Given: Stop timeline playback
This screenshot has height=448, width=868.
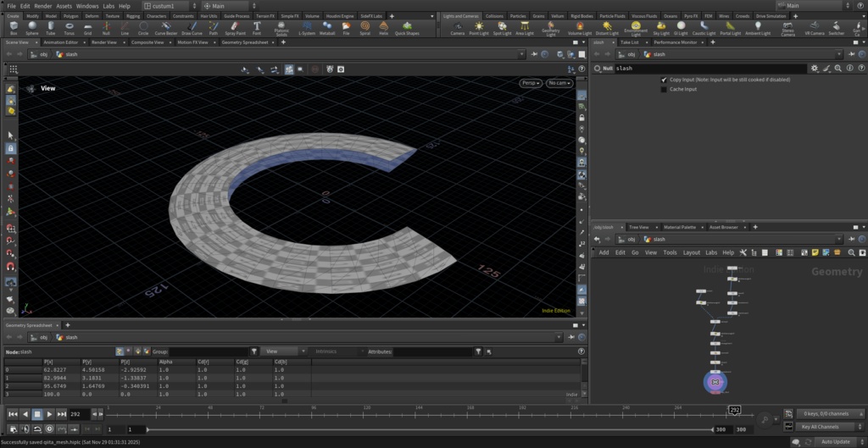Looking at the screenshot, I should point(37,414).
